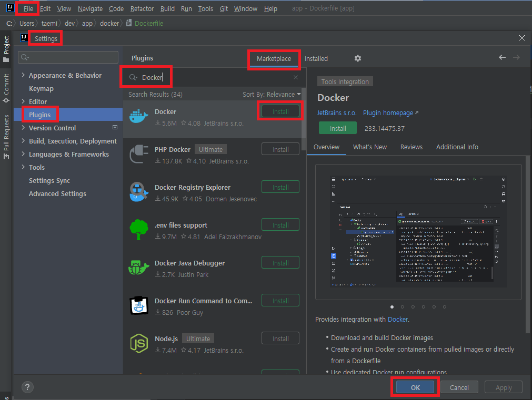Select the Overview tab
The image size is (532, 400).
coord(326,147)
